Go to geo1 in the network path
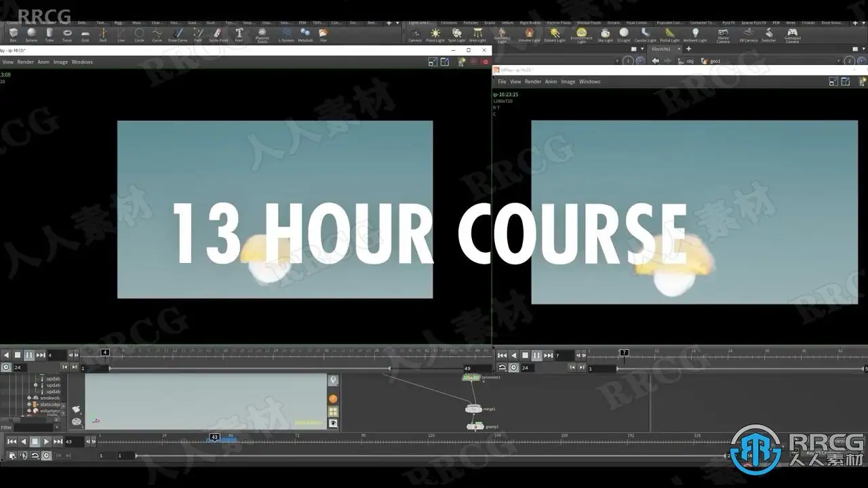The width and height of the screenshot is (868, 488). [x=711, y=61]
